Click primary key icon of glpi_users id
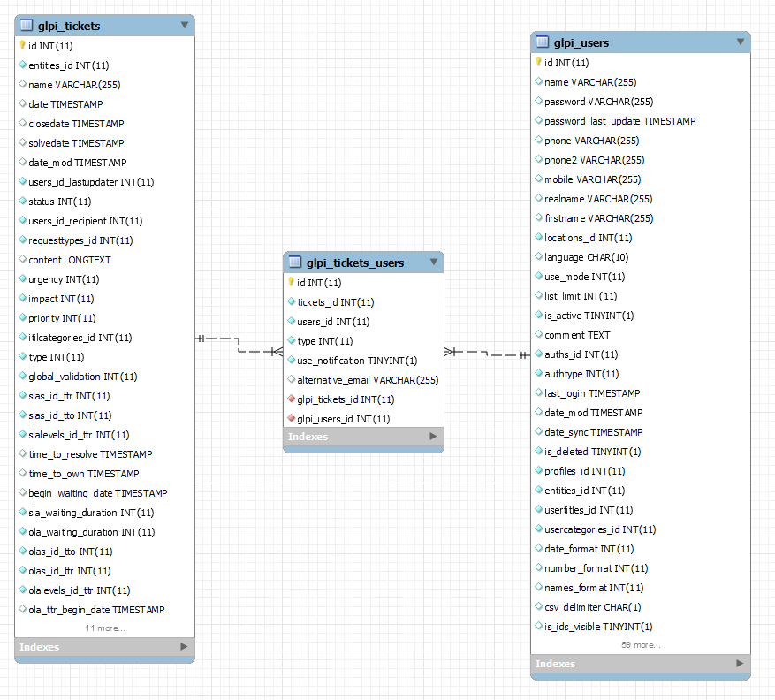This screenshot has width=775, height=700. click(539, 62)
